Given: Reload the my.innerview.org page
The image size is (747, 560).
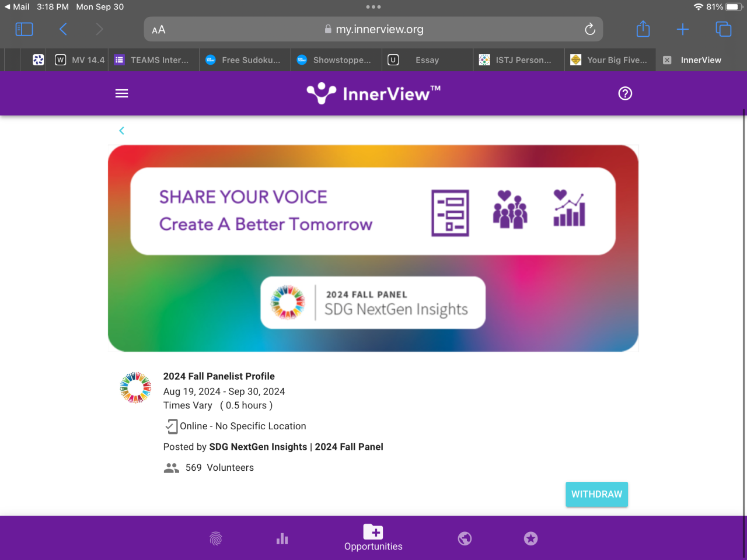Looking at the screenshot, I should [x=590, y=29].
